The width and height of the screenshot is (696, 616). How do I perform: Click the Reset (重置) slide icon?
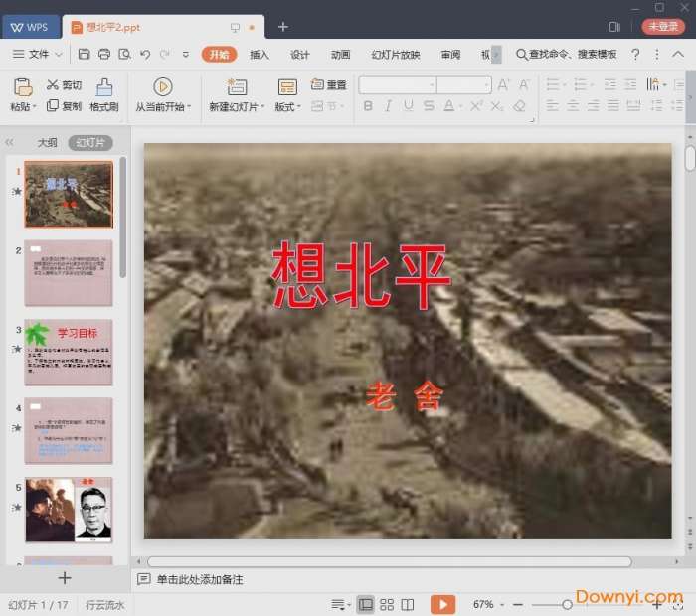[x=318, y=85]
